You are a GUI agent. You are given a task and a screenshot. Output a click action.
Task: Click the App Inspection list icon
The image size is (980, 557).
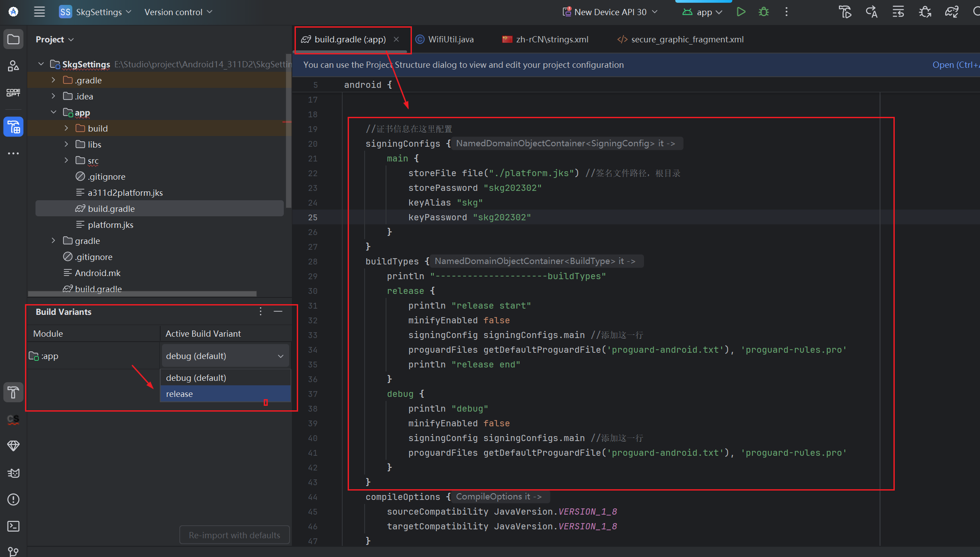[898, 12]
